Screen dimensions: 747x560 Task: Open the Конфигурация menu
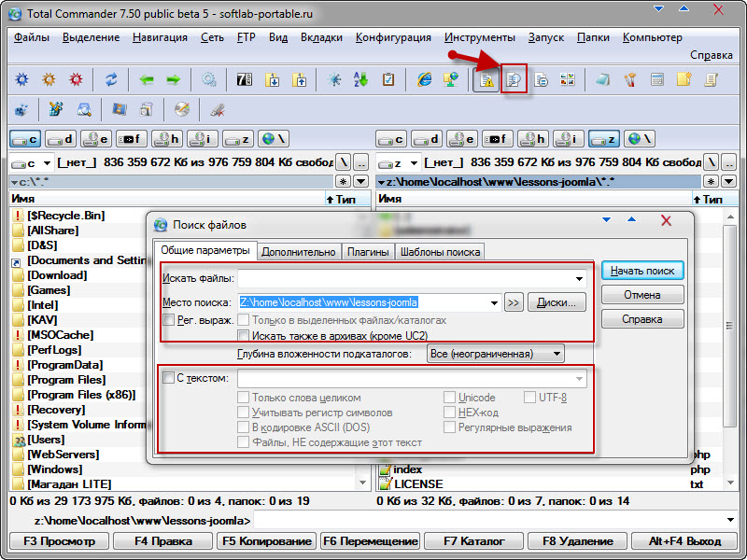(393, 37)
